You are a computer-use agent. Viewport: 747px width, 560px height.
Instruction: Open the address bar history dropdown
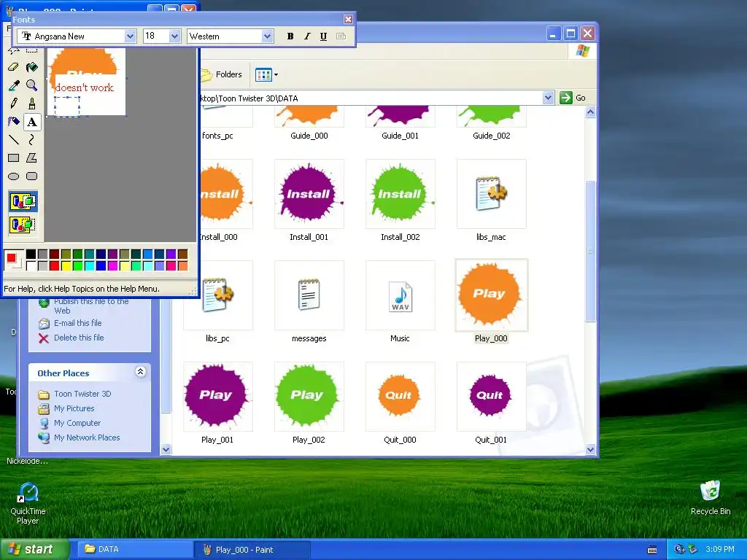click(x=548, y=98)
